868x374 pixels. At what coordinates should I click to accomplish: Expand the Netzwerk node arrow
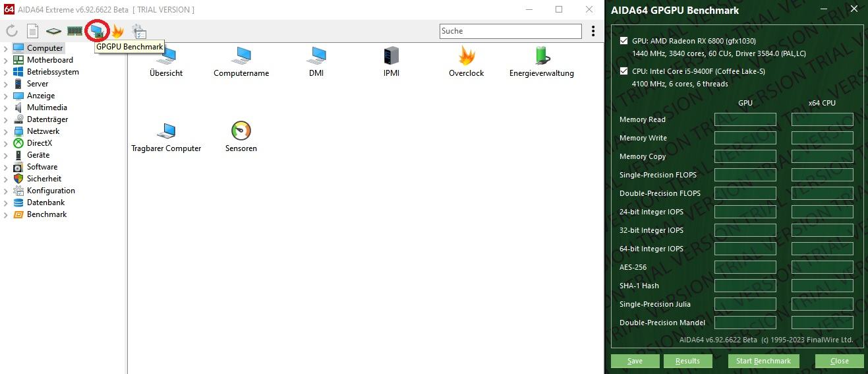click(5, 131)
